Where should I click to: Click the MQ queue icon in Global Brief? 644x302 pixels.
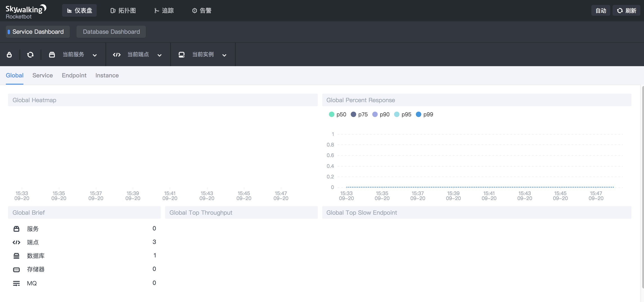(16, 283)
